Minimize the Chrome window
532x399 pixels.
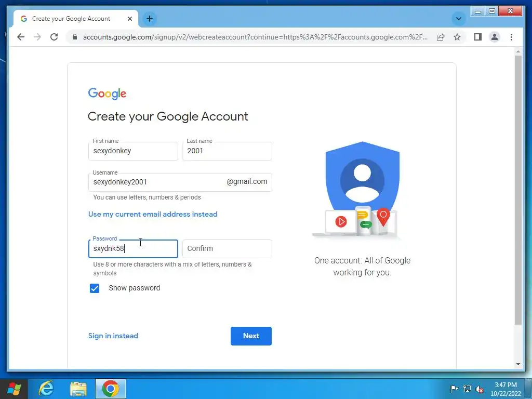coord(478,11)
